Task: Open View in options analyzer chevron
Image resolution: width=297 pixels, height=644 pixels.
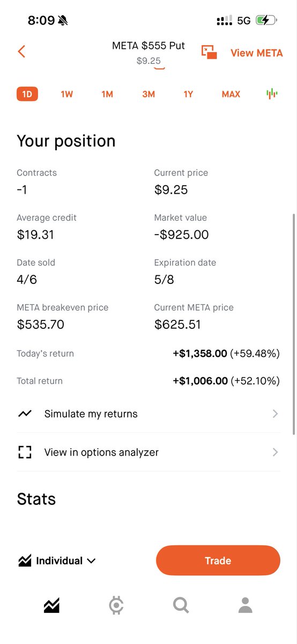Action: pos(275,452)
